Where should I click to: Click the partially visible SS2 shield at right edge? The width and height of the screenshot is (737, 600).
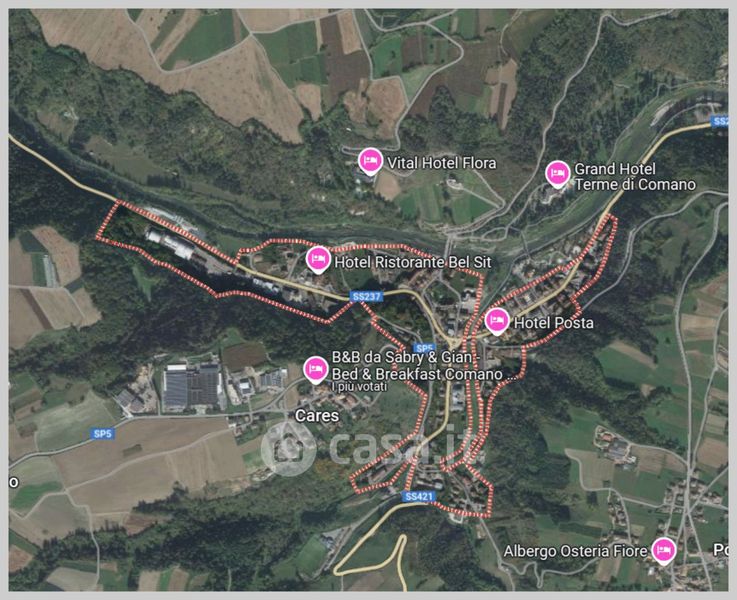tap(720, 121)
